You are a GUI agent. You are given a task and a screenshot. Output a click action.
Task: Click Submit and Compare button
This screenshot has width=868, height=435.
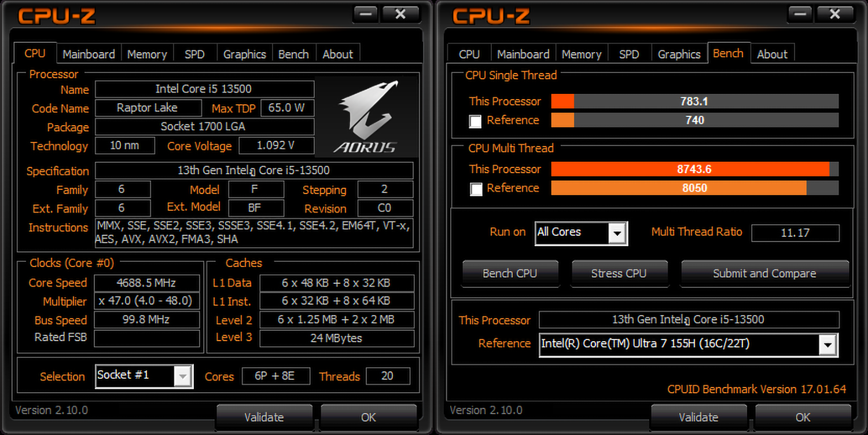pyautogui.click(x=764, y=273)
